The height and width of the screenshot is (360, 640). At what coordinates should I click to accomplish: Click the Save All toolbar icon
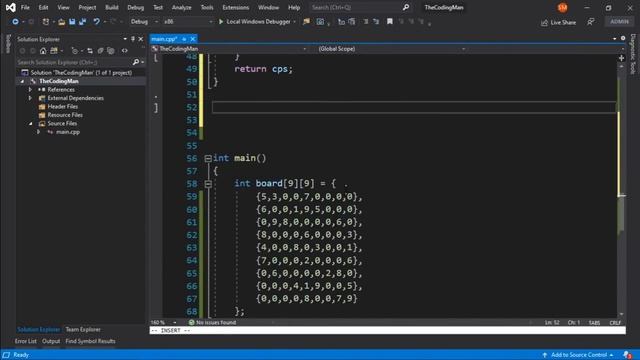pyautogui.click(x=82, y=22)
